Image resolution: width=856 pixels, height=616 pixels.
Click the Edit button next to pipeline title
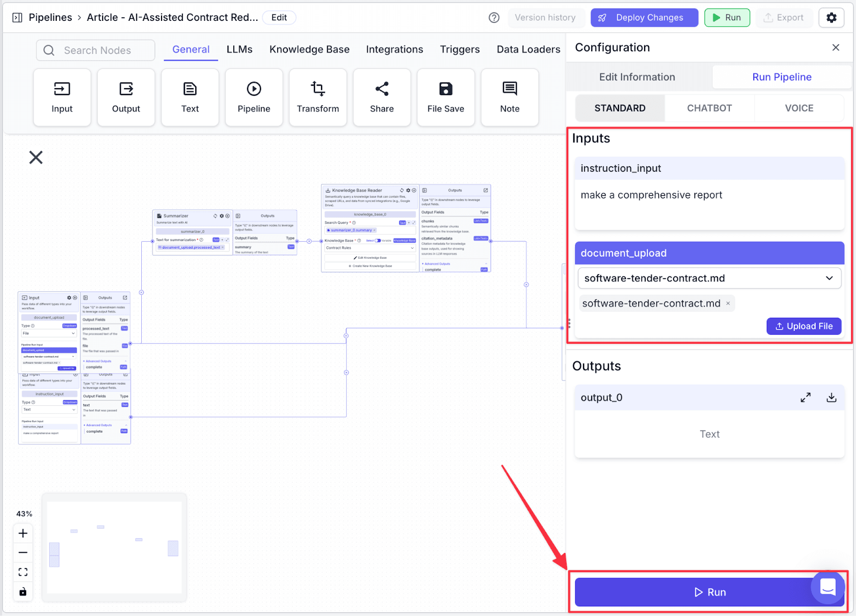pyautogui.click(x=279, y=18)
